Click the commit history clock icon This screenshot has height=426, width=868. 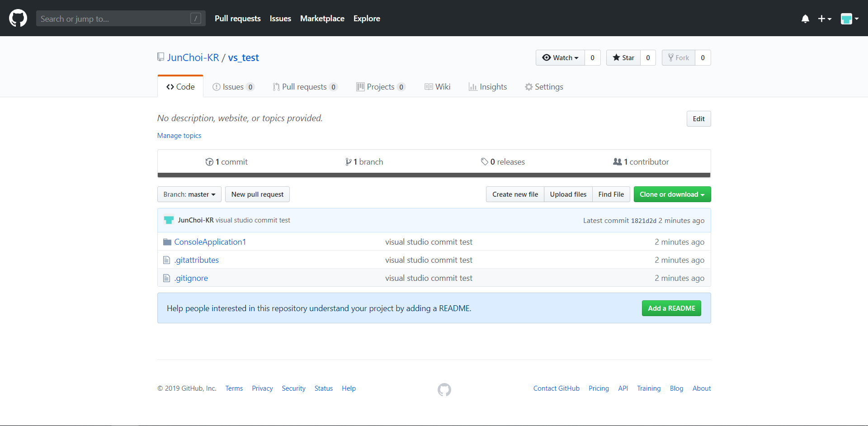(209, 162)
